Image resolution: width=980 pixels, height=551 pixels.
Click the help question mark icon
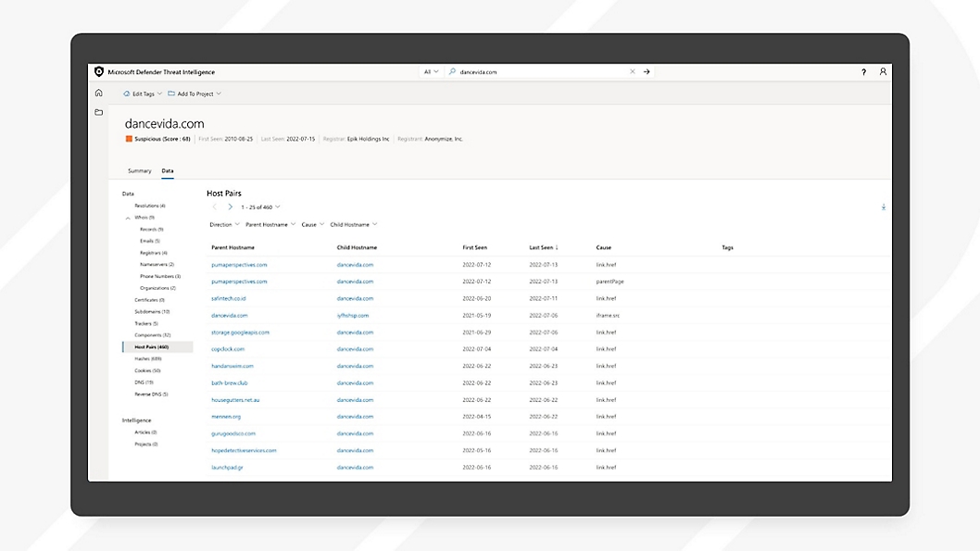click(x=863, y=72)
